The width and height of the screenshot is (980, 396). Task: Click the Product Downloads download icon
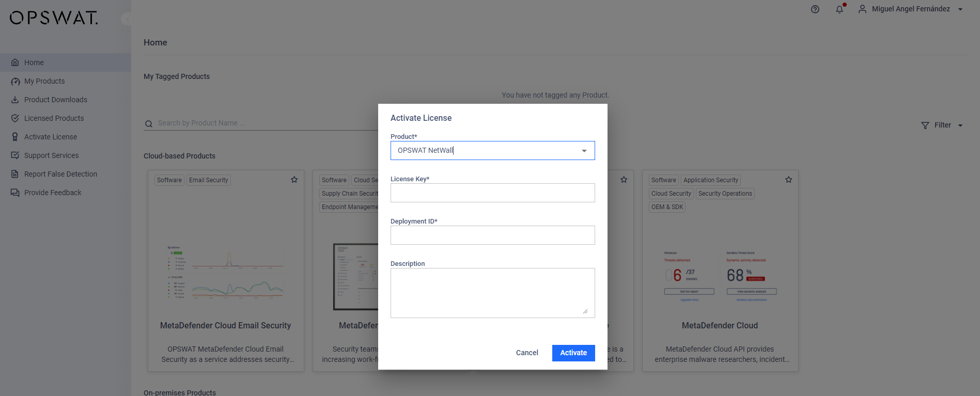tap(15, 100)
